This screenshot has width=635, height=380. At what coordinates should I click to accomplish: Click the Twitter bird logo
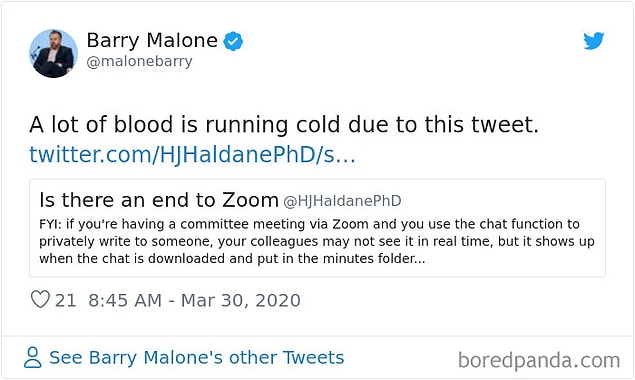[594, 41]
